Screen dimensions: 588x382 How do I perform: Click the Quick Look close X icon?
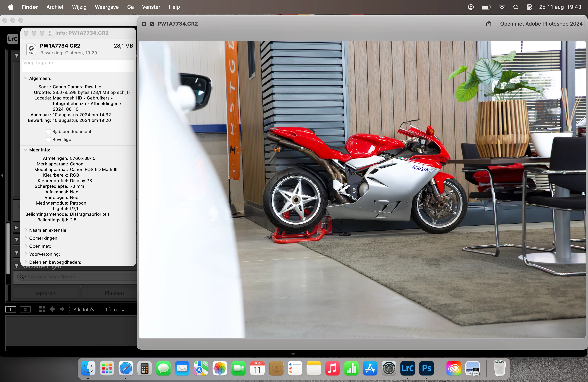pyautogui.click(x=144, y=24)
